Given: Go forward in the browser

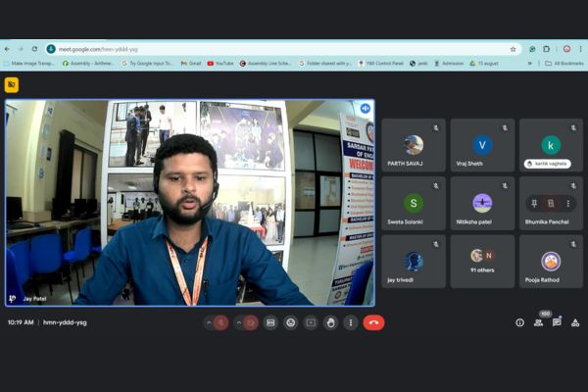Looking at the screenshot, I should [21, 49].
